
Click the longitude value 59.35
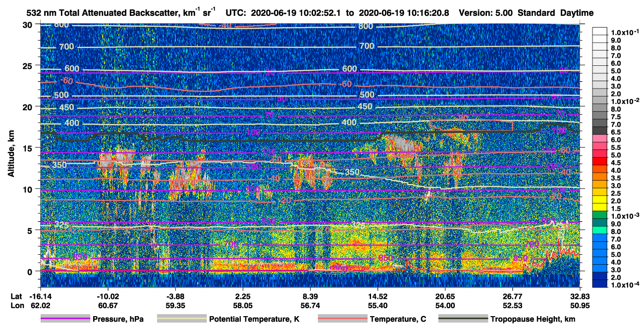click(175, 306)
